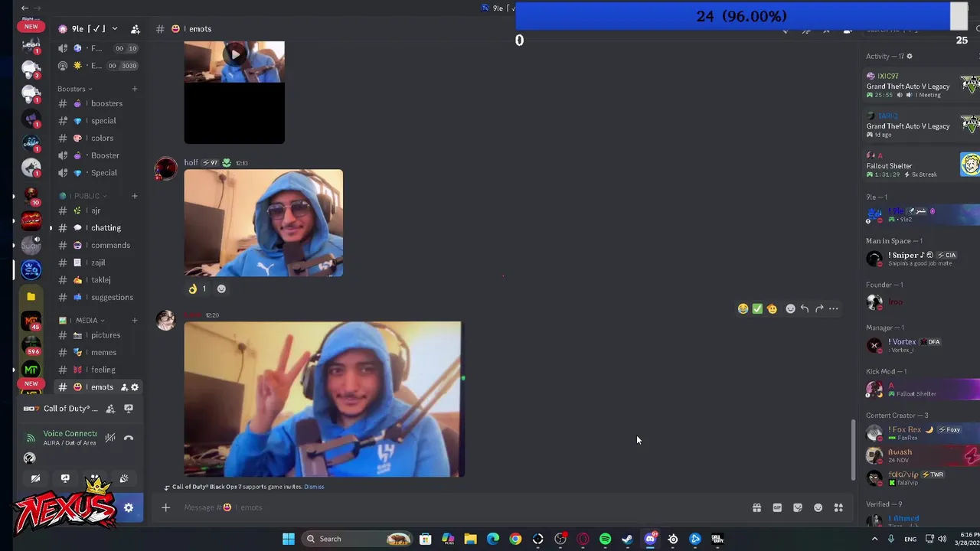Switch to chatting channel
Screen dimensions: 980x551
(98, 228)
